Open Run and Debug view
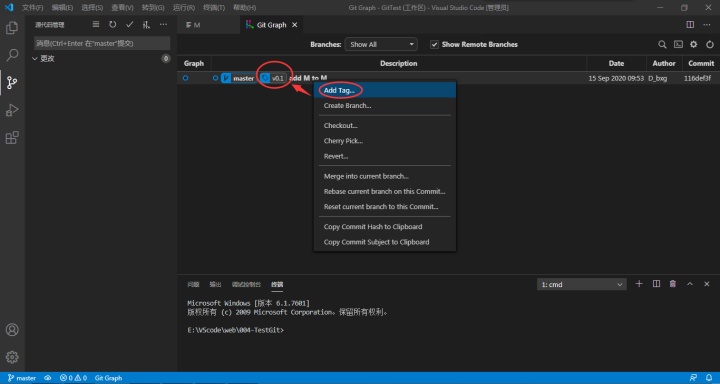720x384 pixels. tap(12, 110)
